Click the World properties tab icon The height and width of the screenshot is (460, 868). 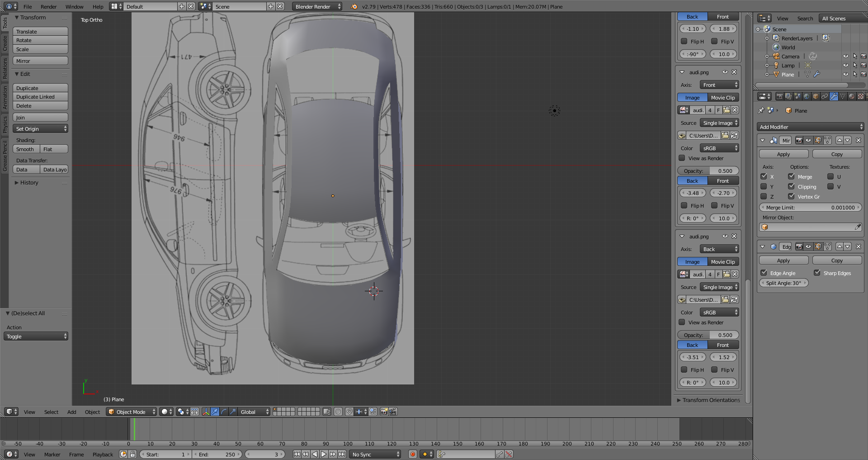click(807, 96)
